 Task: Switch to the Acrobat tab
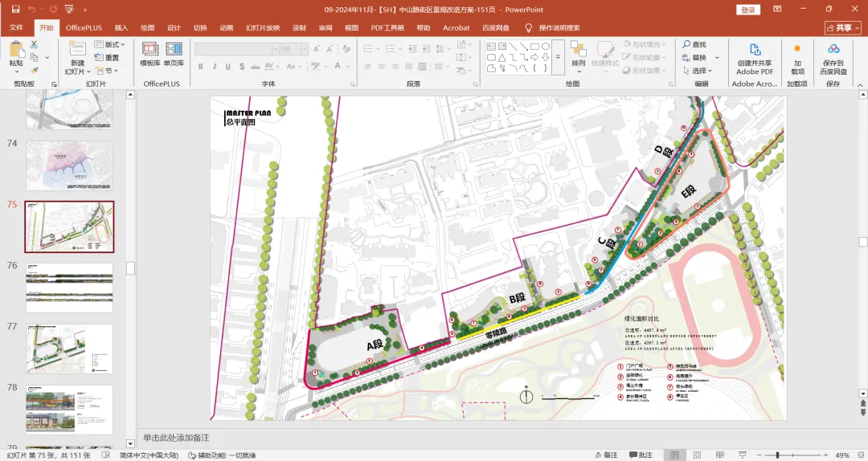(x=457, y=27)
